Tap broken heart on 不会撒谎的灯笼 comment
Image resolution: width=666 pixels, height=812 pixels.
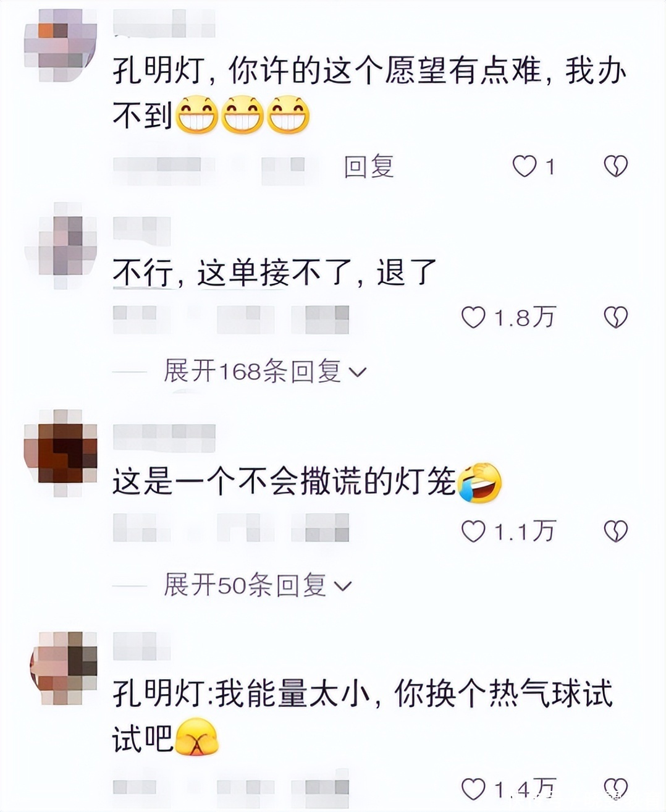pyautogui.click(x=615, y=531)
